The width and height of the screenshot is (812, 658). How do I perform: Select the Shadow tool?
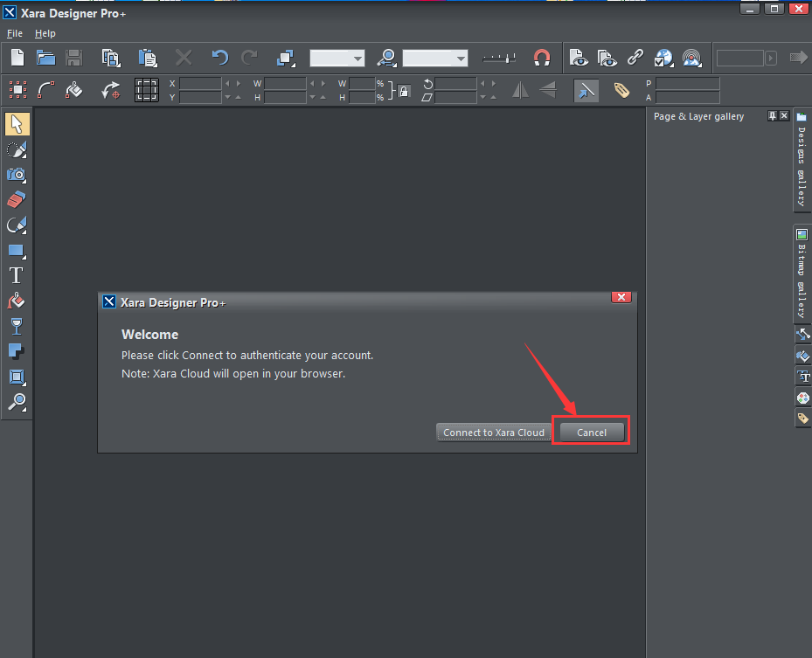click(x=17, y=351)
